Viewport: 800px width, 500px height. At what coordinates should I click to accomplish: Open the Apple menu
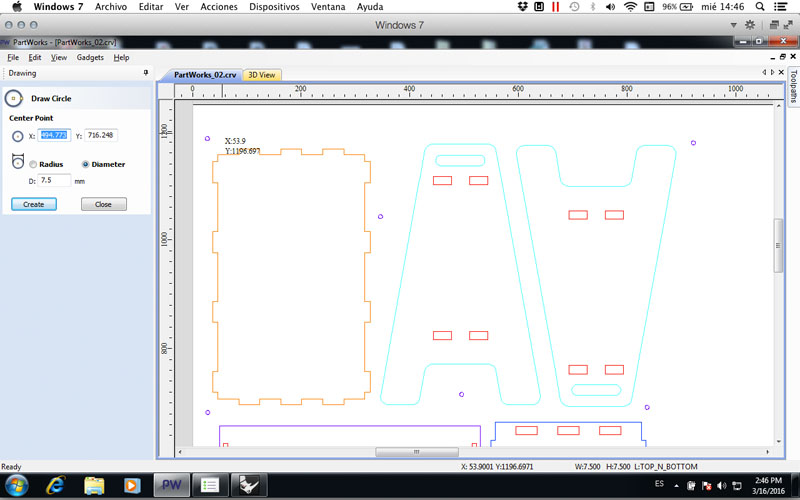point(17,7)
